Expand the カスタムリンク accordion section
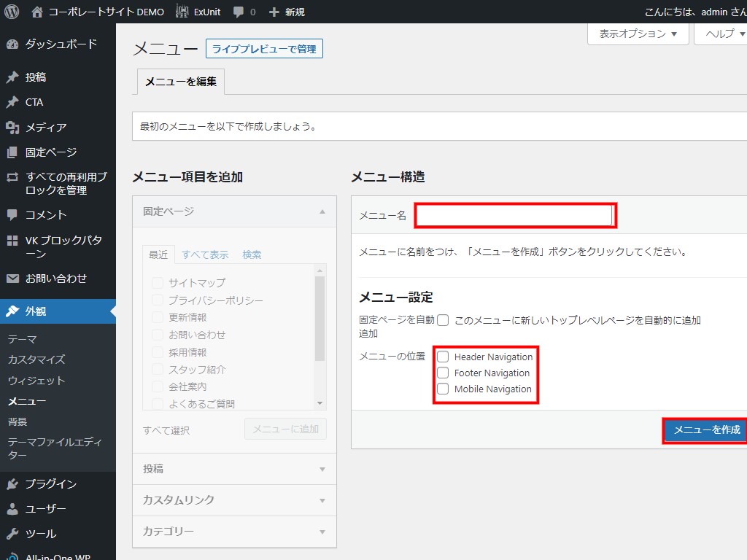 tap(234, 500)
